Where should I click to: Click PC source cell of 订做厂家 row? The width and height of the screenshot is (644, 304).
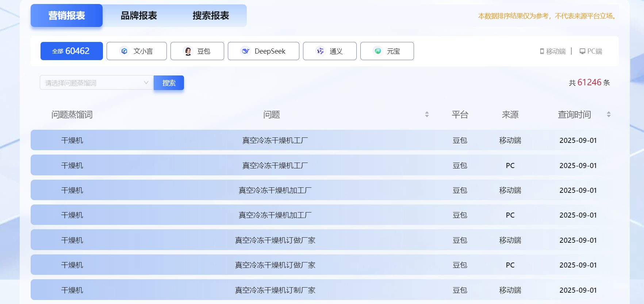click(x=510, y=265)
